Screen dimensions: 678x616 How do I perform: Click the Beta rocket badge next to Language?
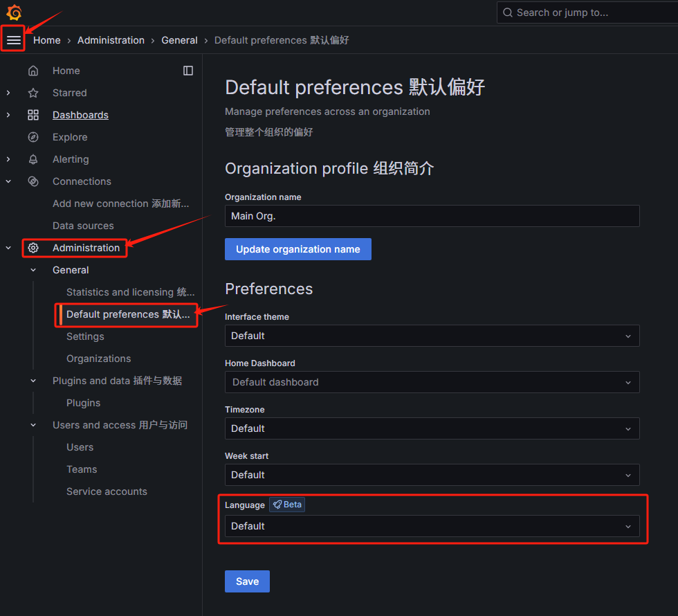tap(287, 505)
